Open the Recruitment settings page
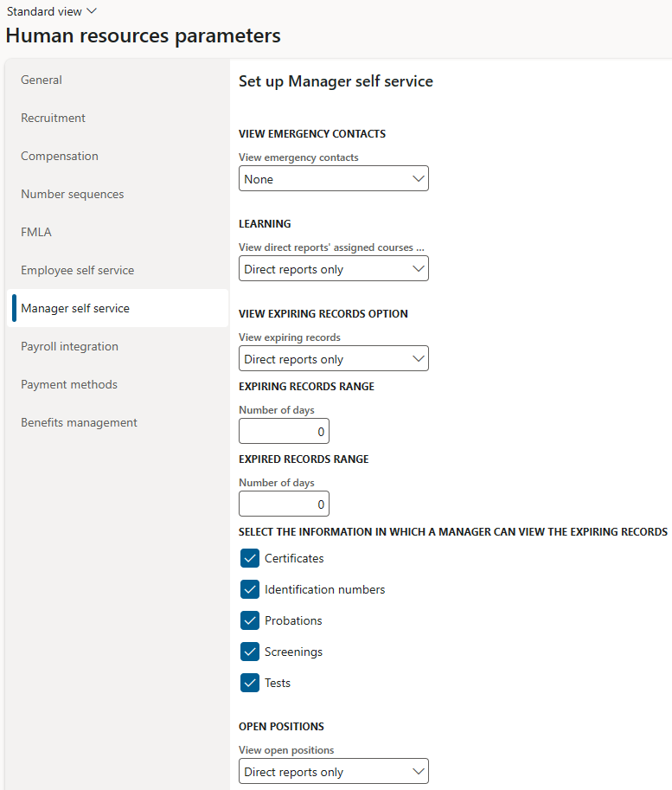Viewport: 672px width, 790px height. coord(52,118)
